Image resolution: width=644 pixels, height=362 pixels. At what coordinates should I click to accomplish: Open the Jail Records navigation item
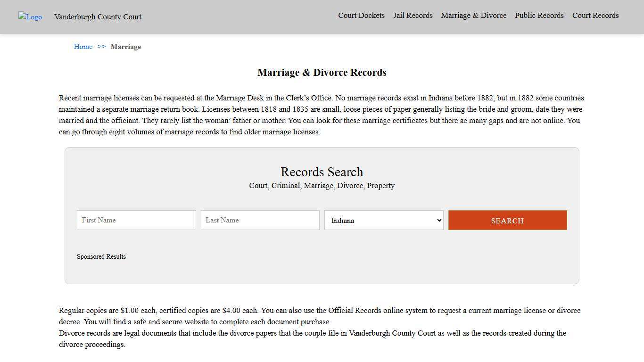(413, 15)
